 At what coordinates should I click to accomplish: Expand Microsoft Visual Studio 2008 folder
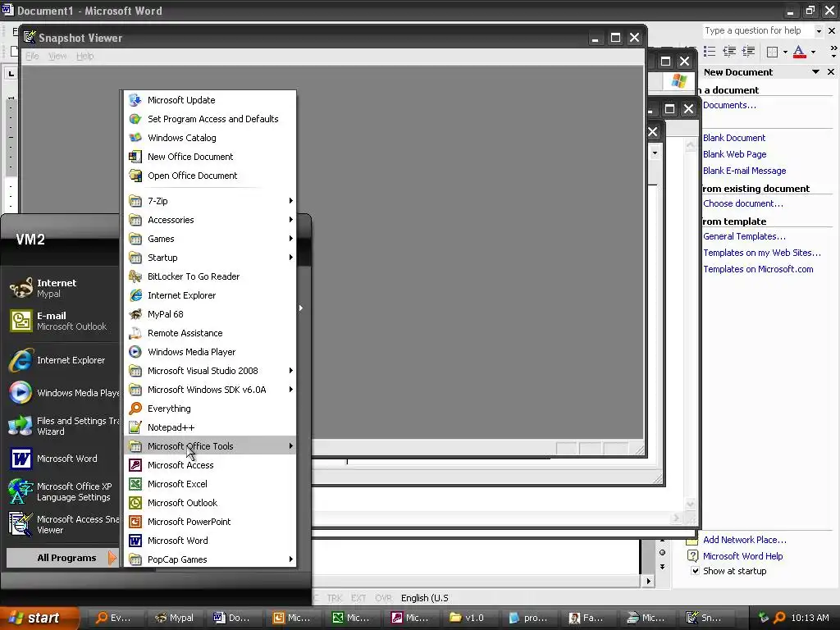pos(210,371)
